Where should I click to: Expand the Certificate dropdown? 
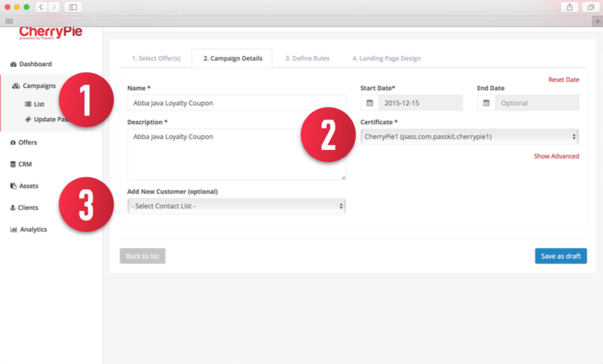coord(469,137)
